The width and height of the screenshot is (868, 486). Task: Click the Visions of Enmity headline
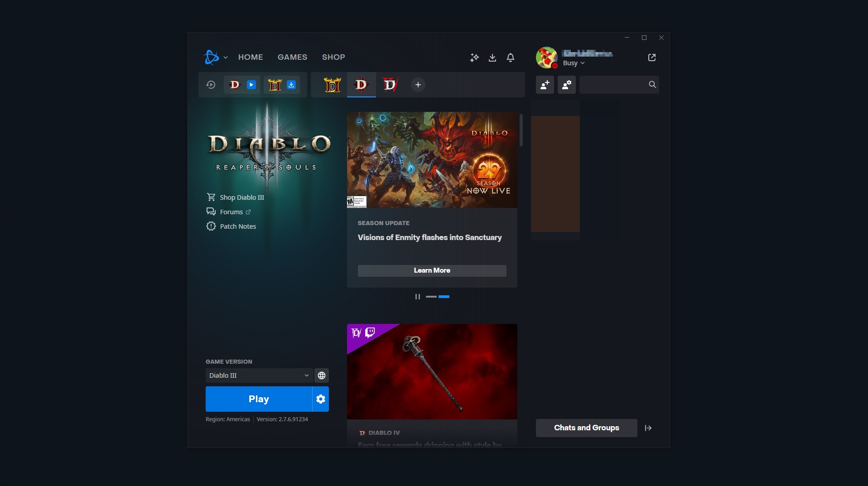click(430, 237)
